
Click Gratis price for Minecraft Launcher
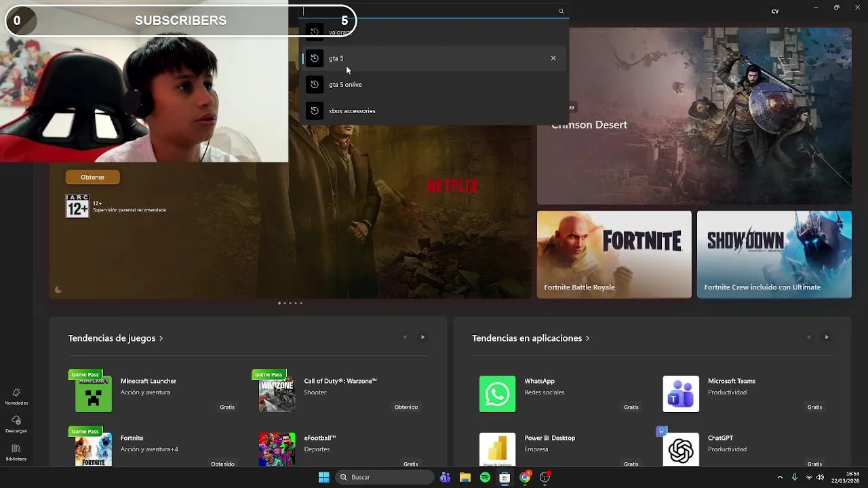point(227,407)
